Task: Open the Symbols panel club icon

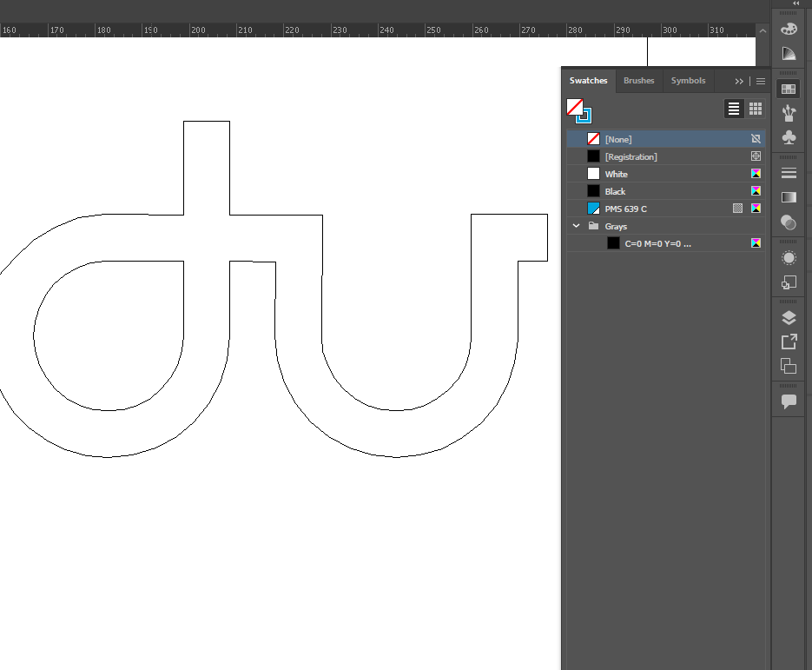Action: 789,137
